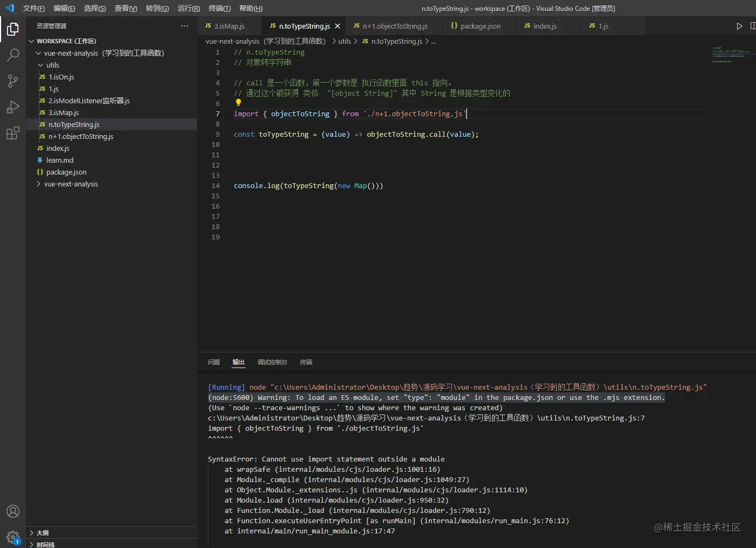Open the 编辑(E) menu
Screen dimensions: 756x548
click(64, 8)
